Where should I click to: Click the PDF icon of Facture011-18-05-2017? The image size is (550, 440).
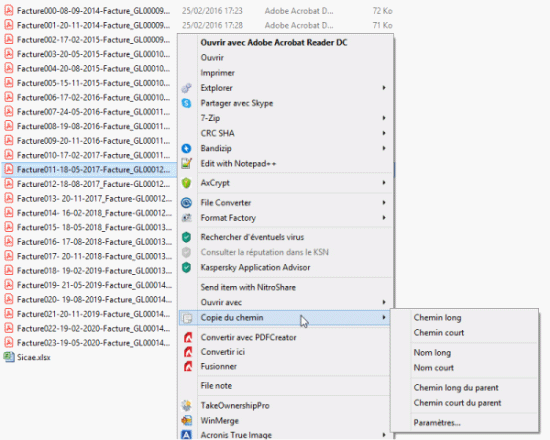[9, 169]
